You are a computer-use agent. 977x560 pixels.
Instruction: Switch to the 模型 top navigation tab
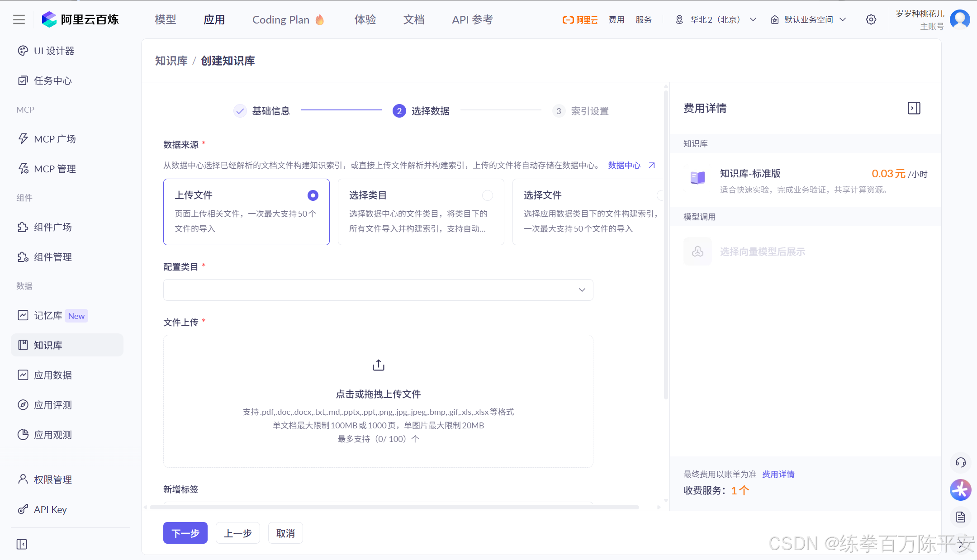coord(166,19)
